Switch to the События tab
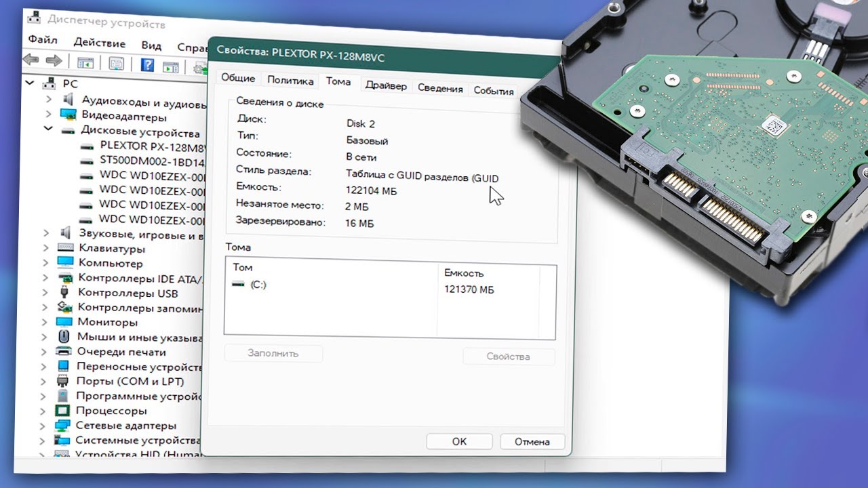 [493, 90]
